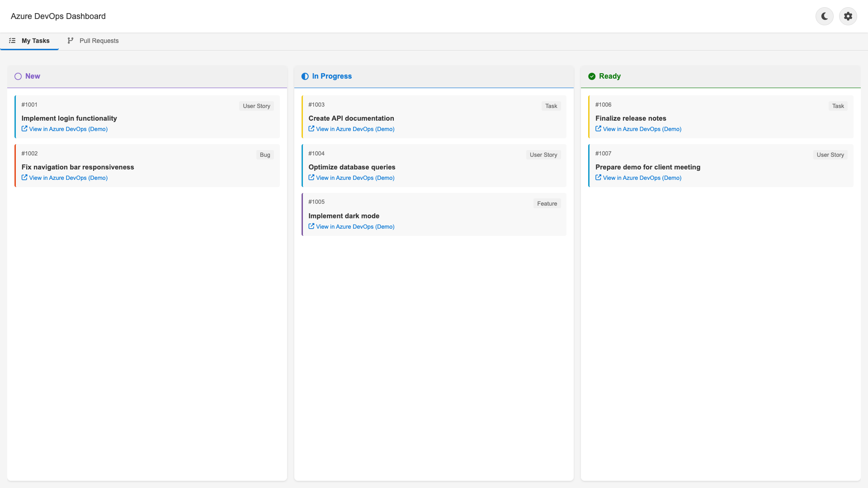Viewport: 868px width, 488px height.
Task: Click the User Story badge on #1001
Action: tap(256, 106)
